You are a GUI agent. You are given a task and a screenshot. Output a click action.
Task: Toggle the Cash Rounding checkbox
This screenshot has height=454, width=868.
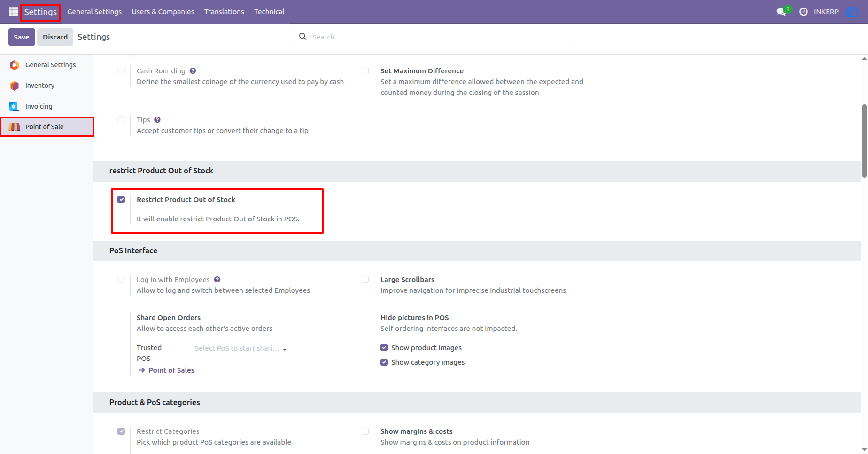point(121,70)
